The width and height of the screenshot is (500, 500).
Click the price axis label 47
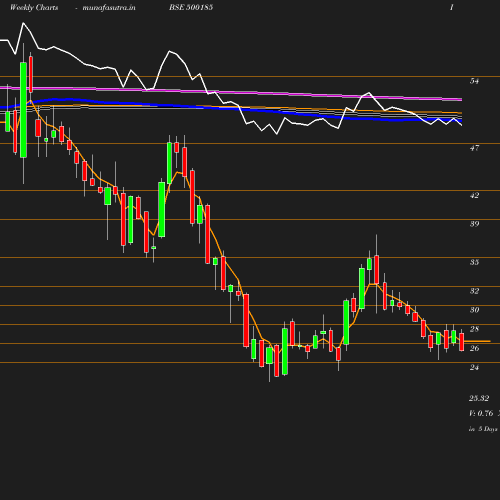474,148
